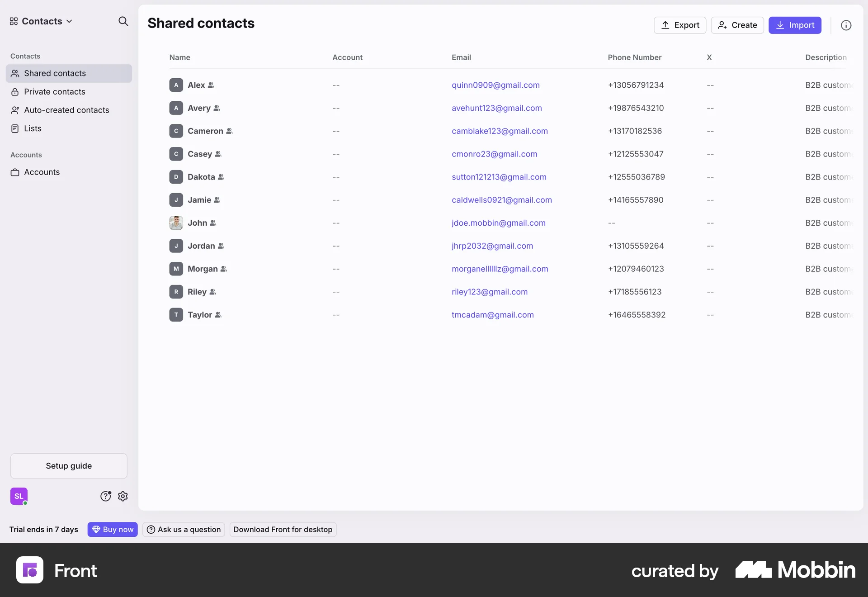Screen dimensions: 868x597
Task: Open Private contacts in sidebar
Action: (54, 92)
